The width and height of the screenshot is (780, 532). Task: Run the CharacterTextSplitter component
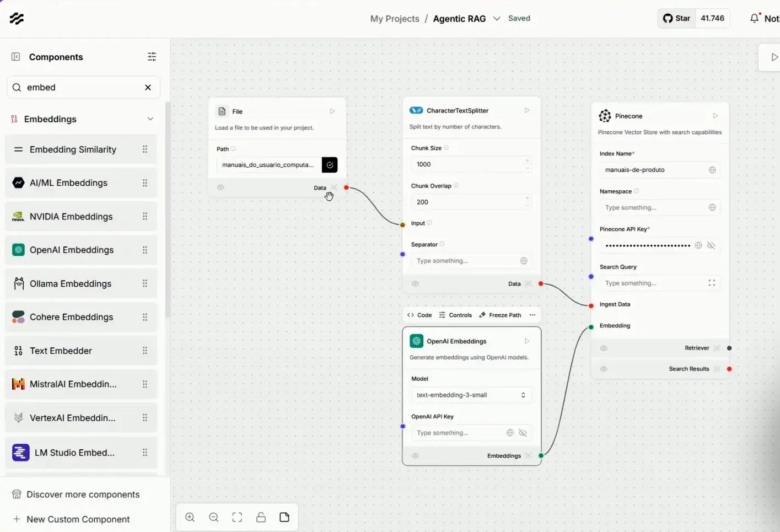527,110
